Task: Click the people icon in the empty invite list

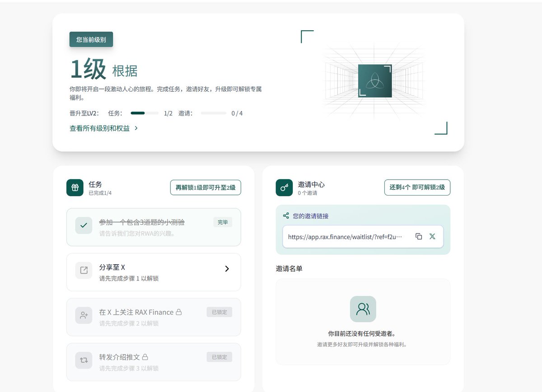Action: pos(363,309)
